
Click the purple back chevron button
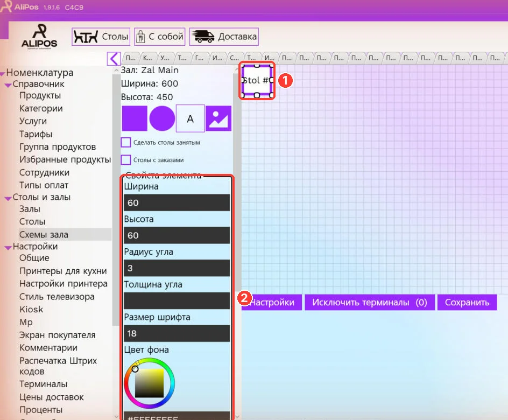(114, 59)
